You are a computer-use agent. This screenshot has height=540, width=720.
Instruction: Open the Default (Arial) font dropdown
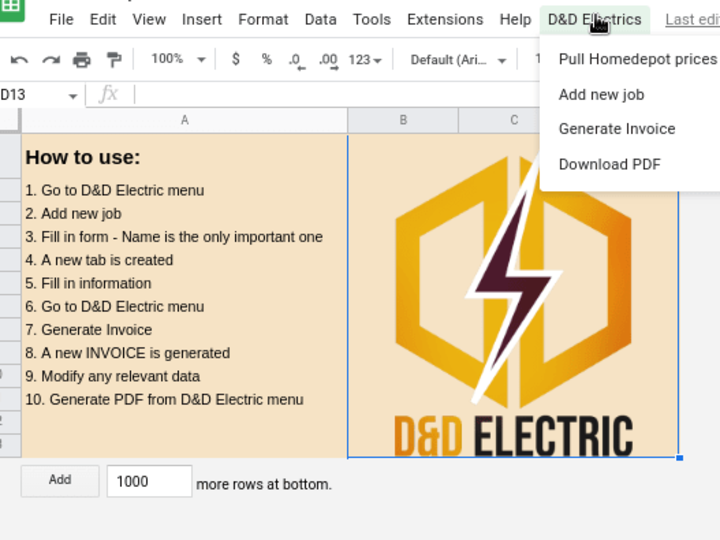click(458, 60)
